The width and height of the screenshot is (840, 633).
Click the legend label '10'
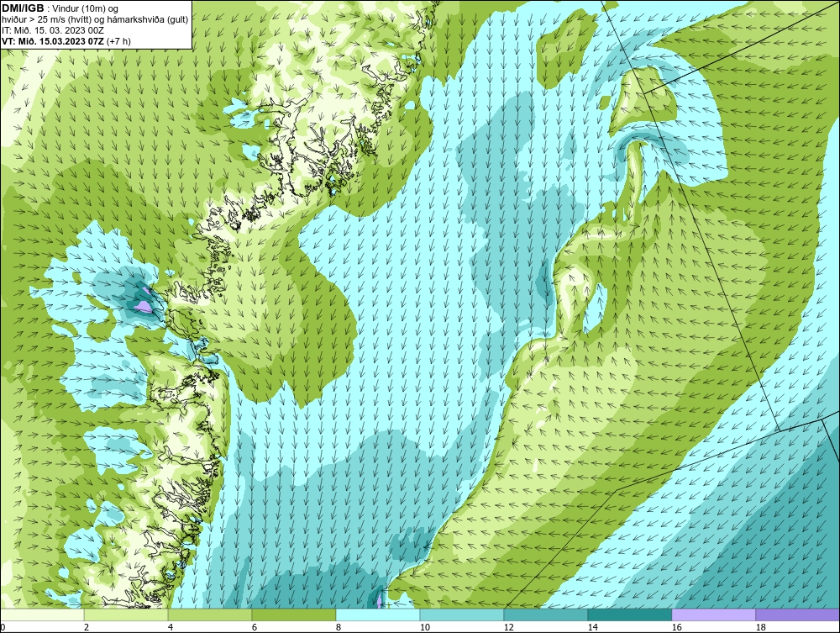(x=425, y=628)
